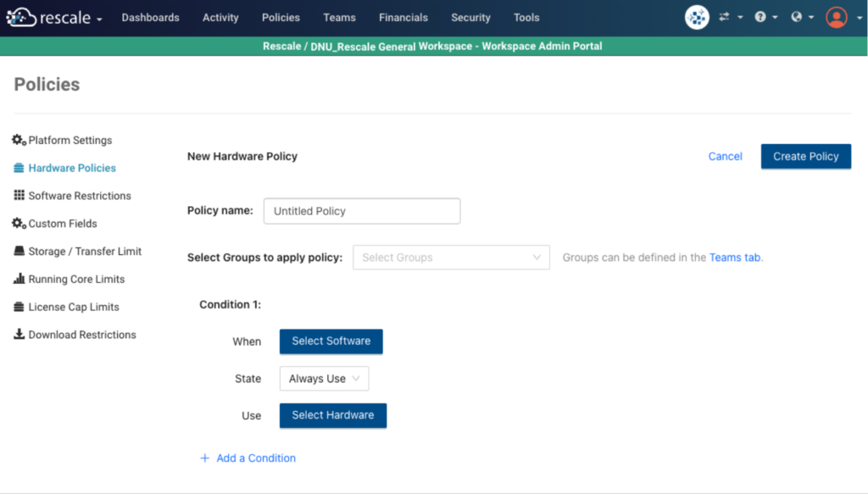Open Platform Settings from the sidebar
Screen dimensions: 868x494
click(x=70, y=141)
